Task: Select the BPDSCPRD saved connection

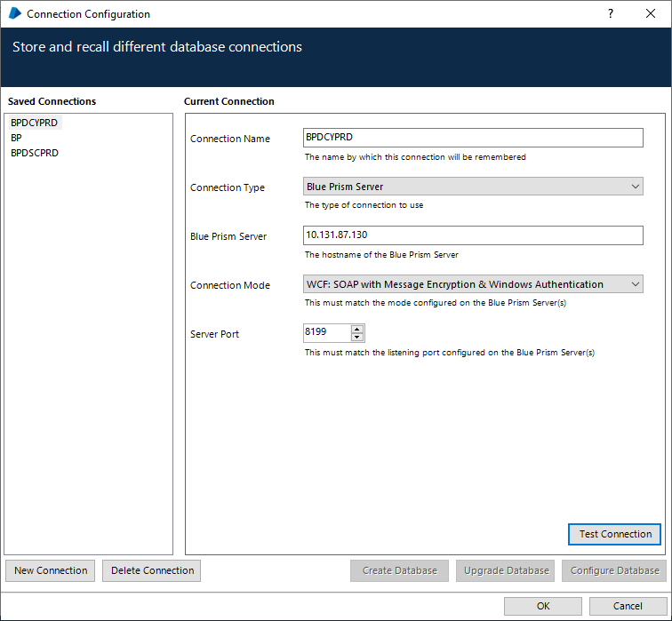Action: [x=35, y=153]
